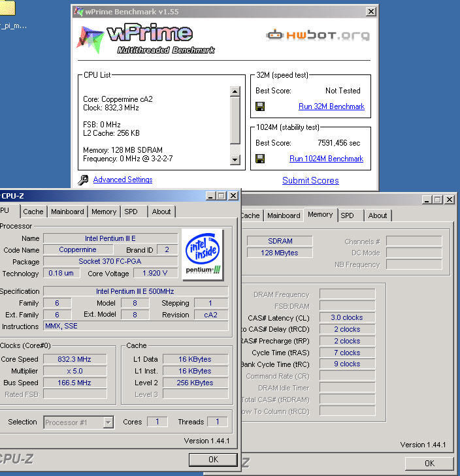Click the Revision cA2 field
Image resolution: width=460 pixels, height=476 pixels.
(211, 315)
